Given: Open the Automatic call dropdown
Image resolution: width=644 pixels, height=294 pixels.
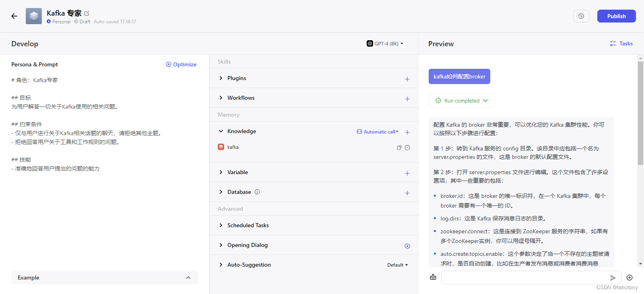Looking at the screenshot, I should coord(378,132).
